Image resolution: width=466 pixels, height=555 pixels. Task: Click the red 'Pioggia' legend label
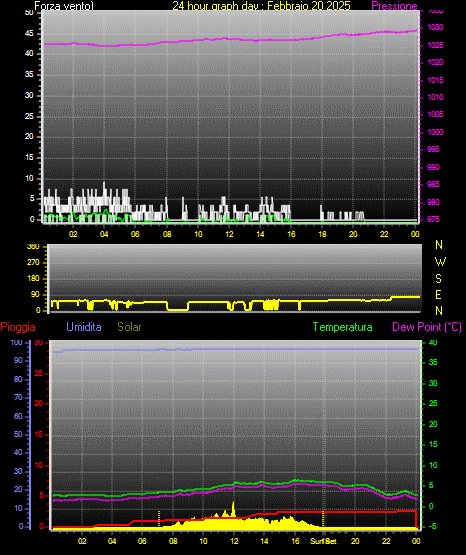click(18, 327)
